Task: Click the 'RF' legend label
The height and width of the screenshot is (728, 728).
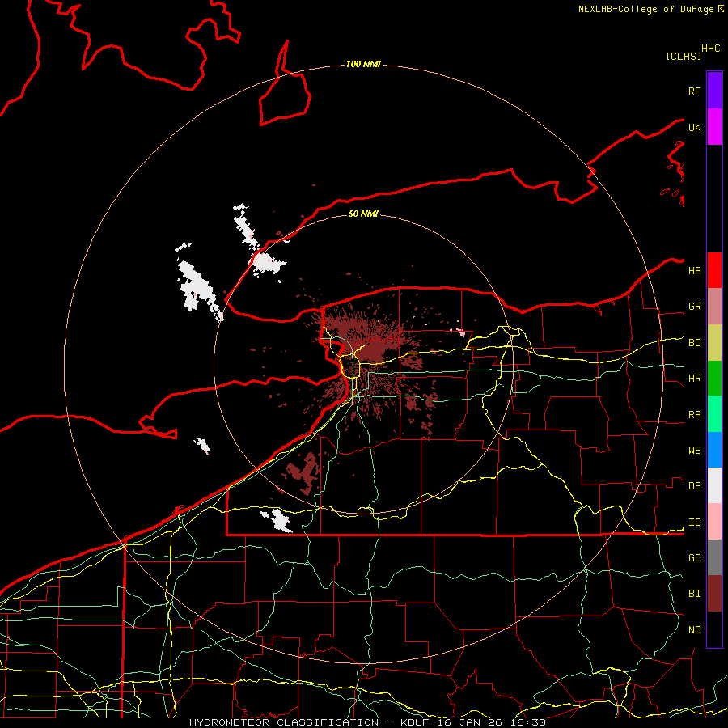Action: click(x=694, y=91)
